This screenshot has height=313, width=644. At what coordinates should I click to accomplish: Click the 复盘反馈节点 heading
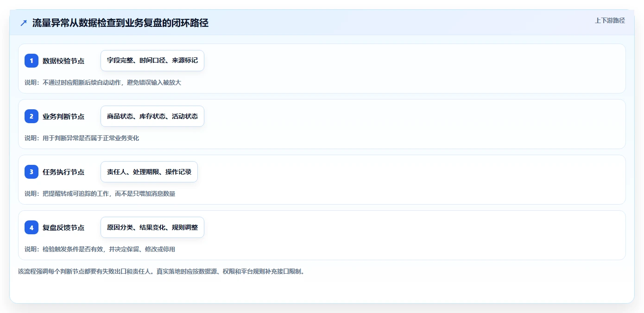click(x=63, y=227)
